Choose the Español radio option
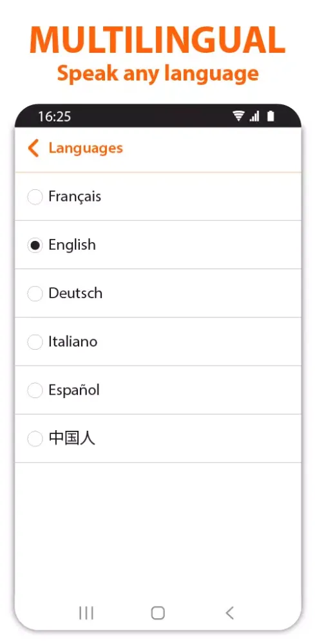The image size is (315, 644). [x=35, y=391]
